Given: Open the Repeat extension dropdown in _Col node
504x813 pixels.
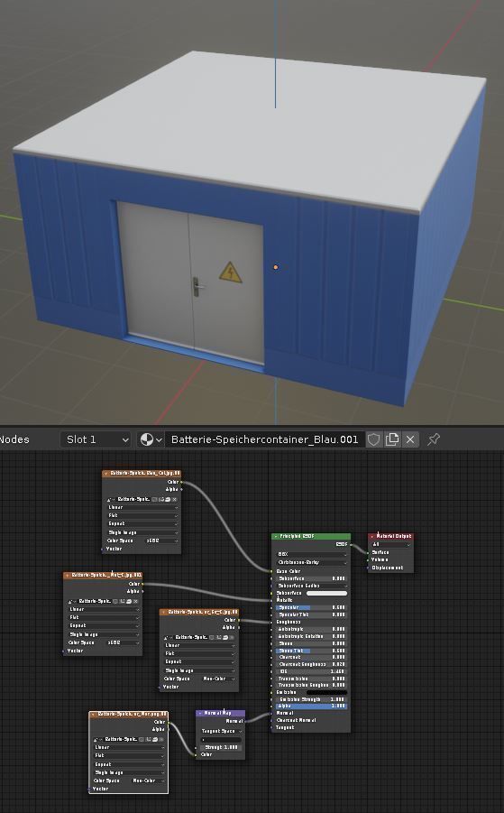Looking at the screenshot, I should click(x=142, y=523).
